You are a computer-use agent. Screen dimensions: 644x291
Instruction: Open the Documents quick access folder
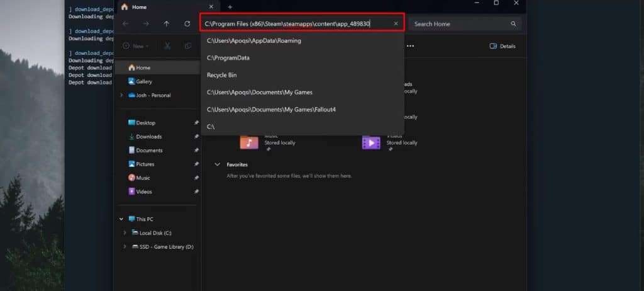tap(145, 151)
